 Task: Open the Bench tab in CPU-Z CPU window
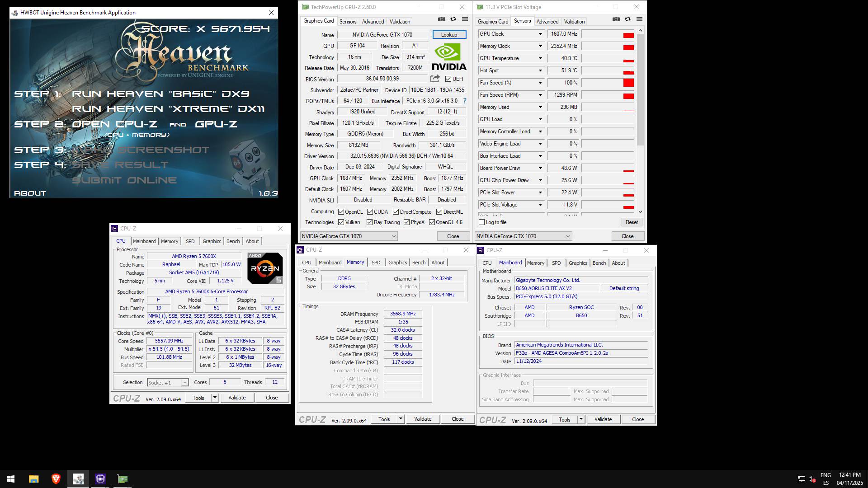[233, 241]
